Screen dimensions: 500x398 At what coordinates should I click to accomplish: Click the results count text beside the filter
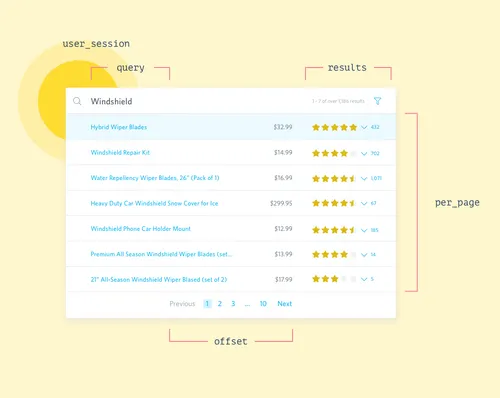(338, 101)
